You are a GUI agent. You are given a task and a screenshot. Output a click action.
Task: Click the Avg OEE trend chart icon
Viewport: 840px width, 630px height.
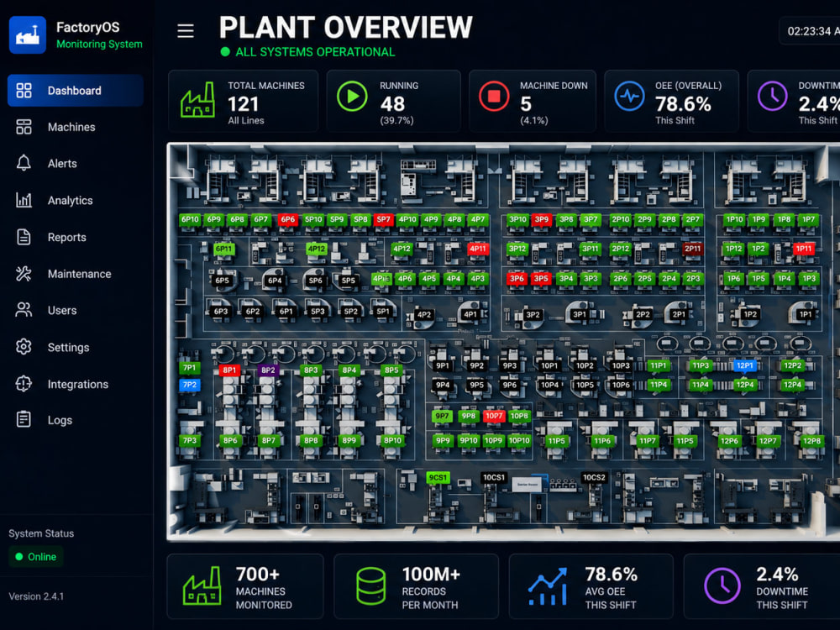coord(548,586)
